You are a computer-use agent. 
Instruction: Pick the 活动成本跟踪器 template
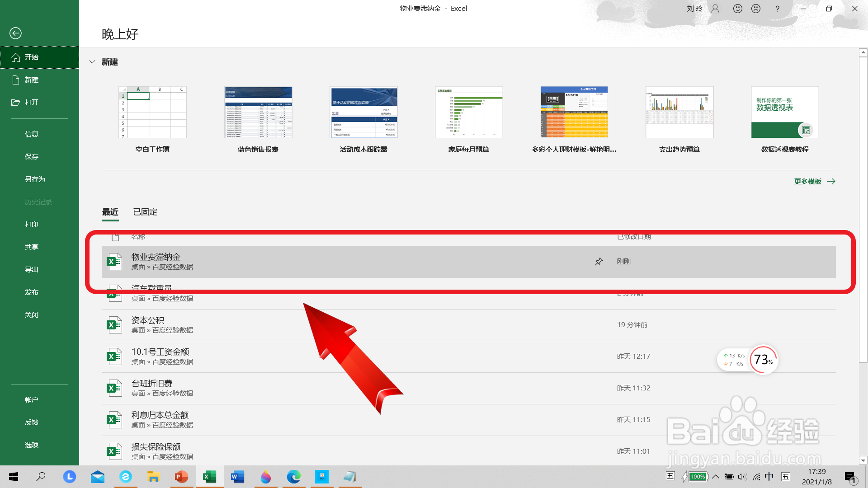point(363,120)
